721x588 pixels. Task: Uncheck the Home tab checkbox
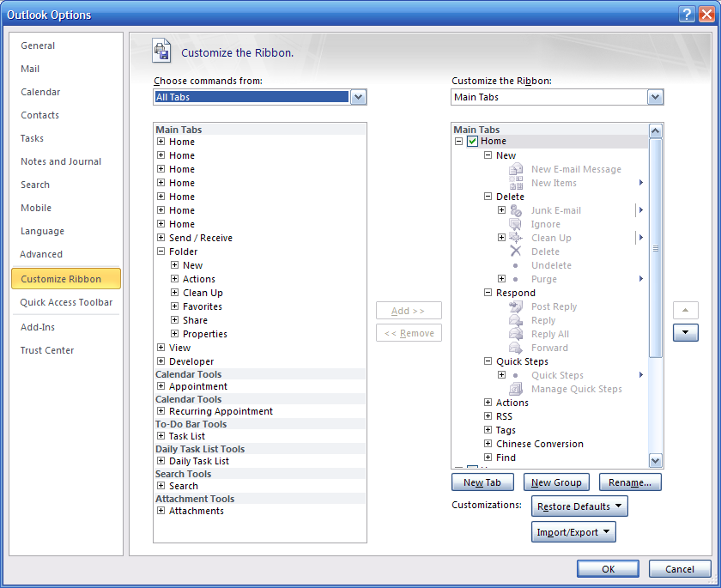pos(472,141)
